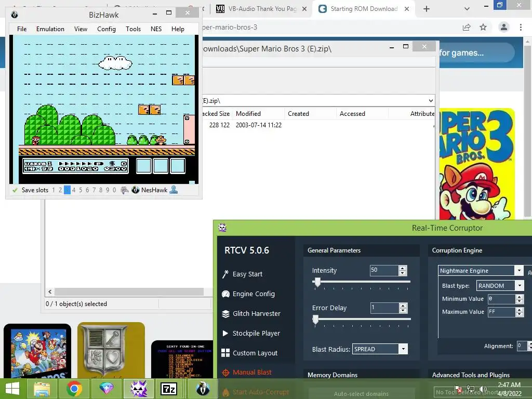Open Google Chrome from the taskbar

74,389
